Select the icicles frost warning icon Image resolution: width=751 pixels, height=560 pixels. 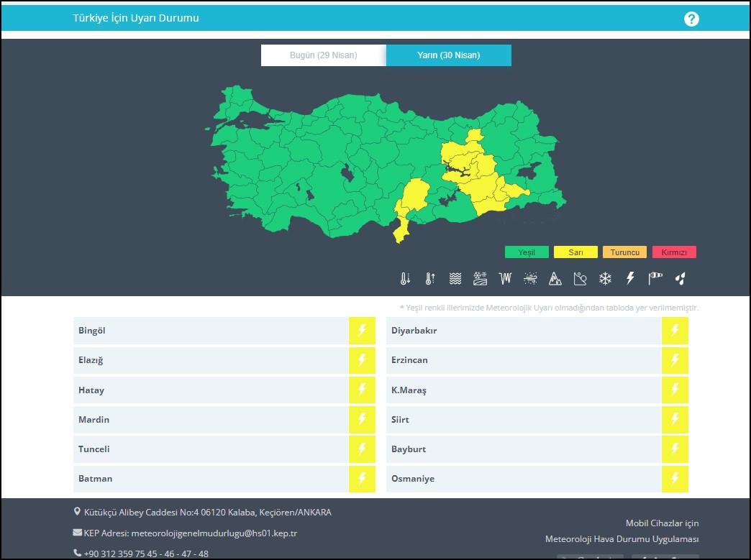pyautogui.click(x=505, y=279)
